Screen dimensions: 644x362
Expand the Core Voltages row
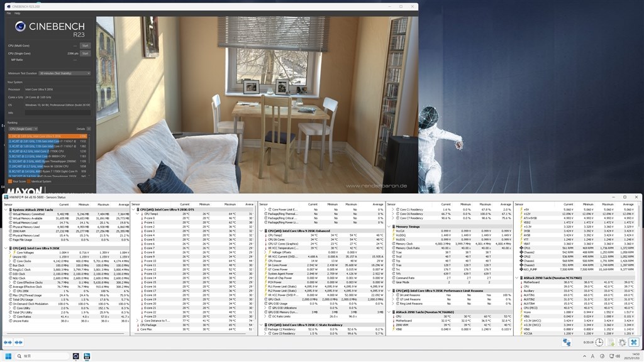(x=11, y=253)
